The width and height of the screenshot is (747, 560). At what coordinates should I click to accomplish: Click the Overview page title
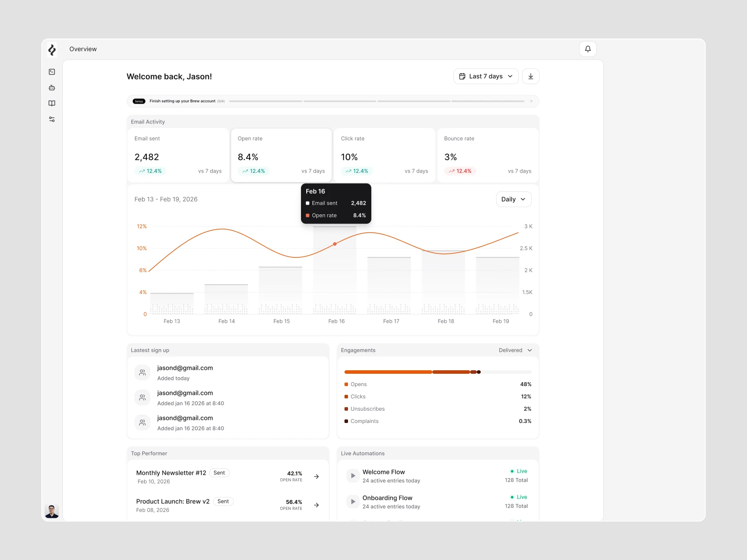83,49
